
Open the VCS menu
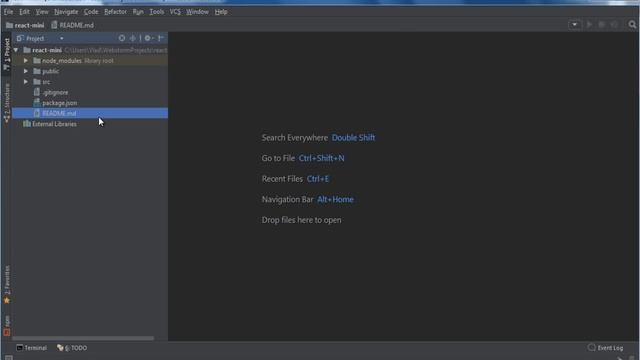point(175,12)
